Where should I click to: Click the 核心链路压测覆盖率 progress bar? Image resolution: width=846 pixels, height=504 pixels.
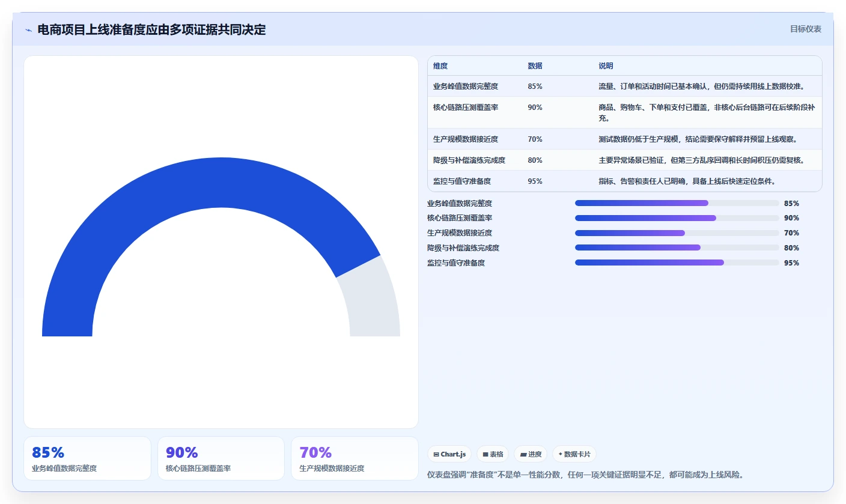coord(677,218)
